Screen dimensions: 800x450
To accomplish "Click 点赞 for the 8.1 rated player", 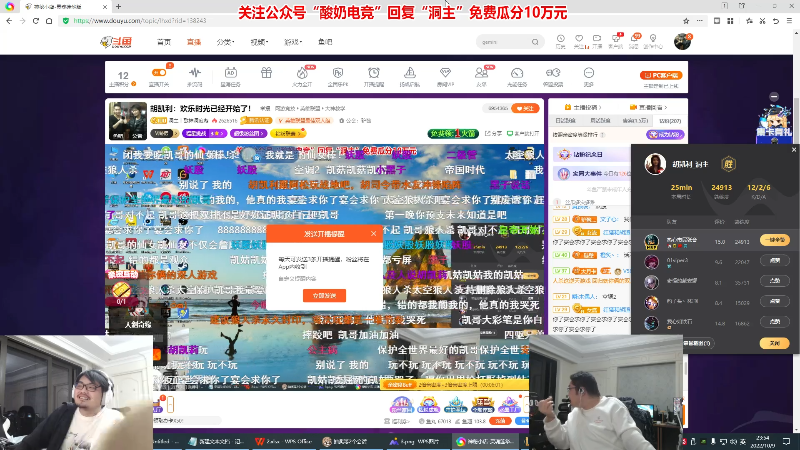I will click(x=774, y=281).
